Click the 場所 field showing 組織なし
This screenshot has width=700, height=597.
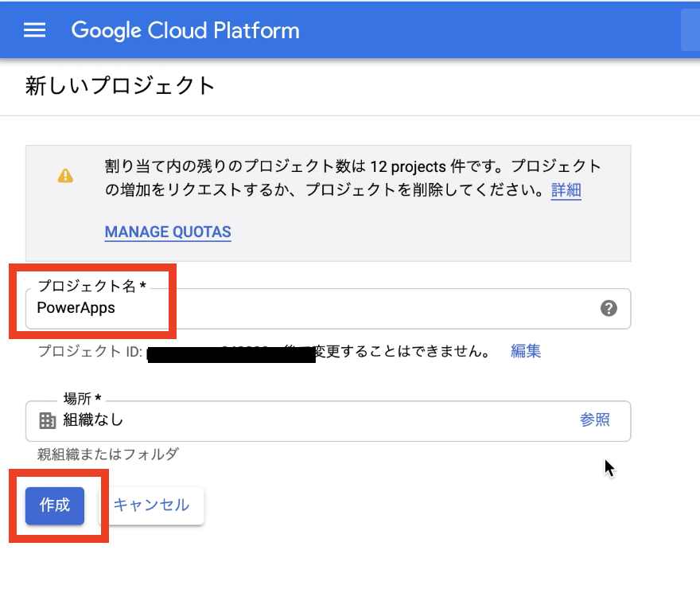(x=328, y=421)
